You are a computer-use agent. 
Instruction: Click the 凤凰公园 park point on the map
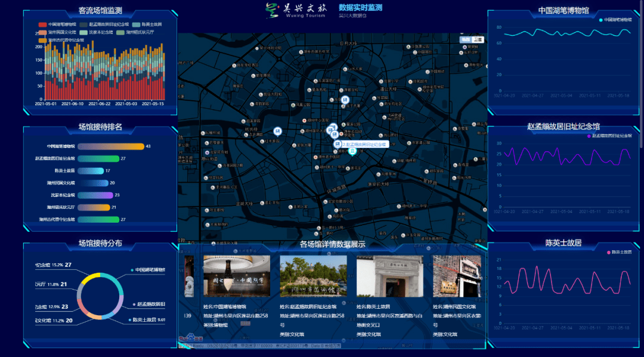pos(293,105)
